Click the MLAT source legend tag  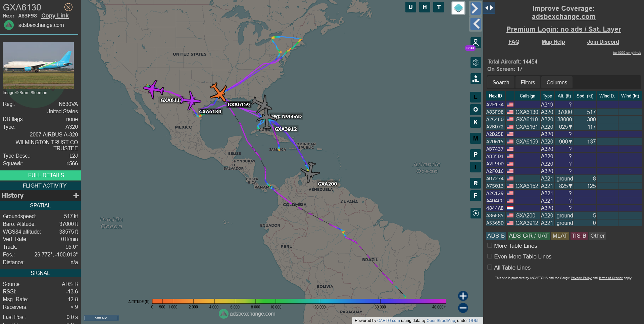559,236
